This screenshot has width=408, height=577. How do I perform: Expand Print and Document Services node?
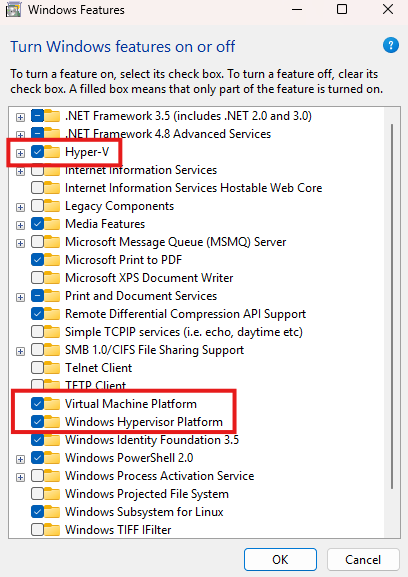(20, 297)
